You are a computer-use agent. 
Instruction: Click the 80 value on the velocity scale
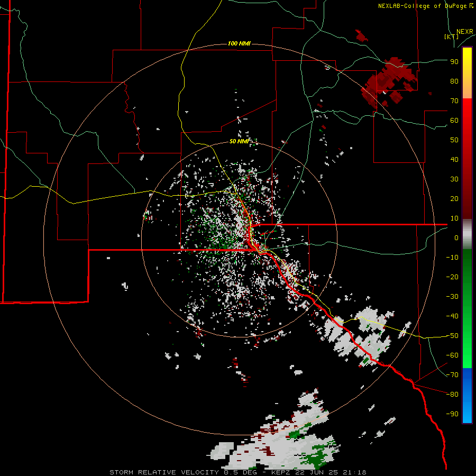454,81
